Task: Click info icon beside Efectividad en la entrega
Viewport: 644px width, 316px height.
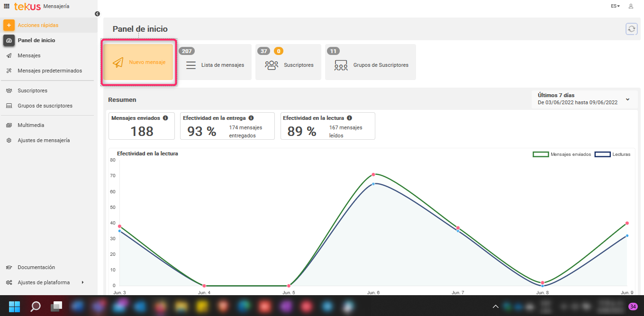Action: pyautogui.click(x=251, y=118)
